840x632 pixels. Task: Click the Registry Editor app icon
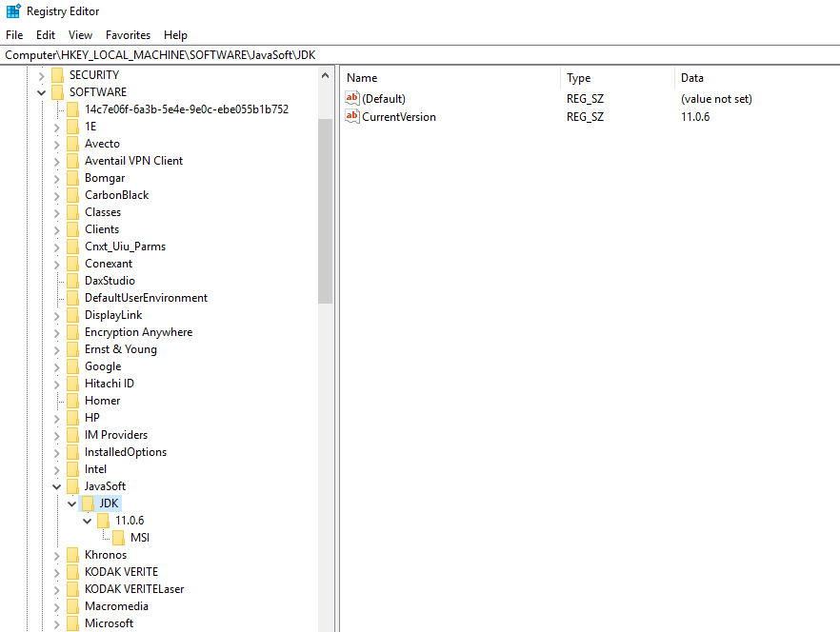pyautogui.click(x=13, y=11)
